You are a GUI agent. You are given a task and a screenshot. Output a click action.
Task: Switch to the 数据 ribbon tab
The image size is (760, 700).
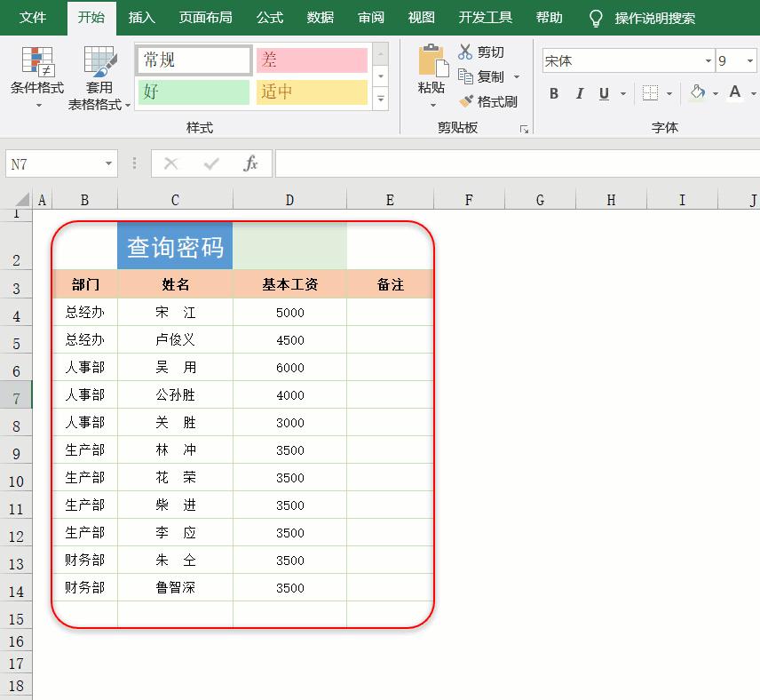click(x=320, y=17)
